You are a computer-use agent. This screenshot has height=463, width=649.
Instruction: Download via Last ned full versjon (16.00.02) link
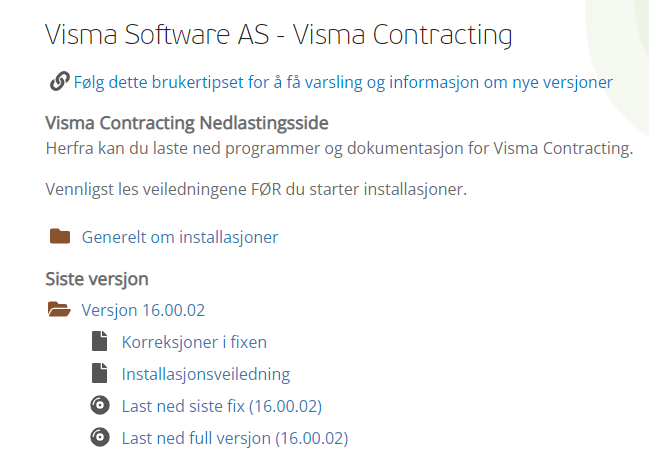pos(235,438)
